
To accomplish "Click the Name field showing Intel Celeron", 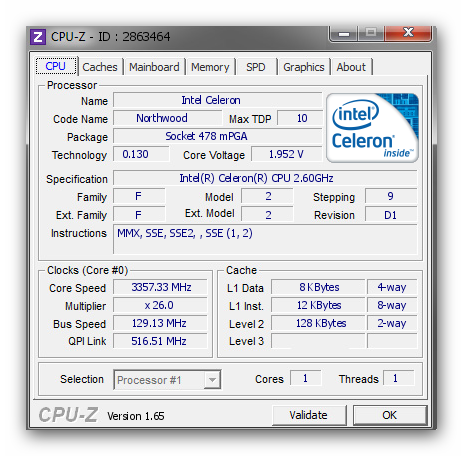I will pos(218,100).
